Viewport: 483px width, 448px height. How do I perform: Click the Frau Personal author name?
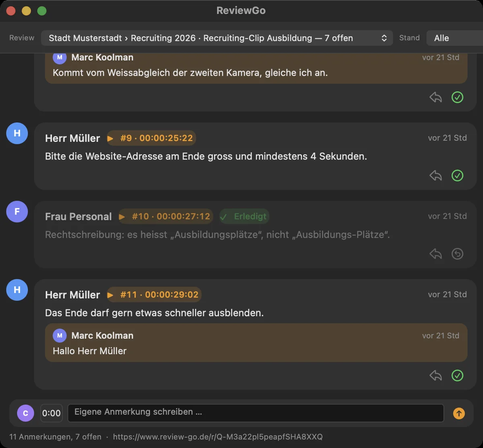(78, 217)
